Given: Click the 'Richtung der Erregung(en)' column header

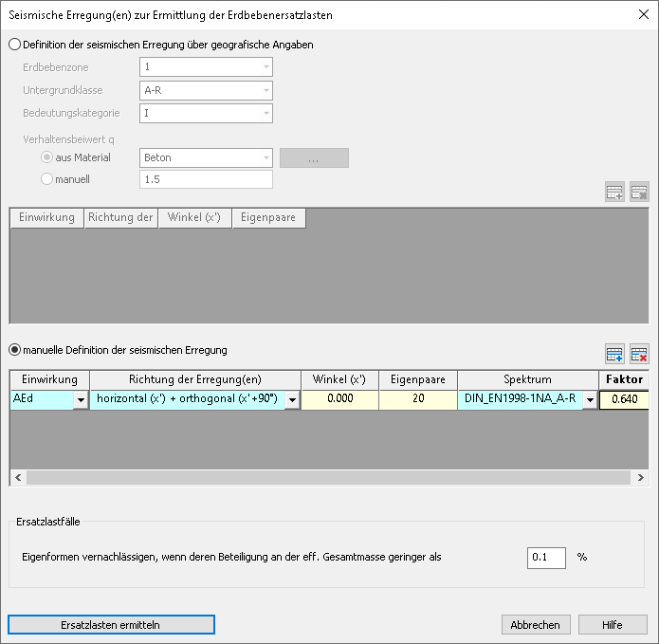Looking at the screenshot, I should point(195,379).
